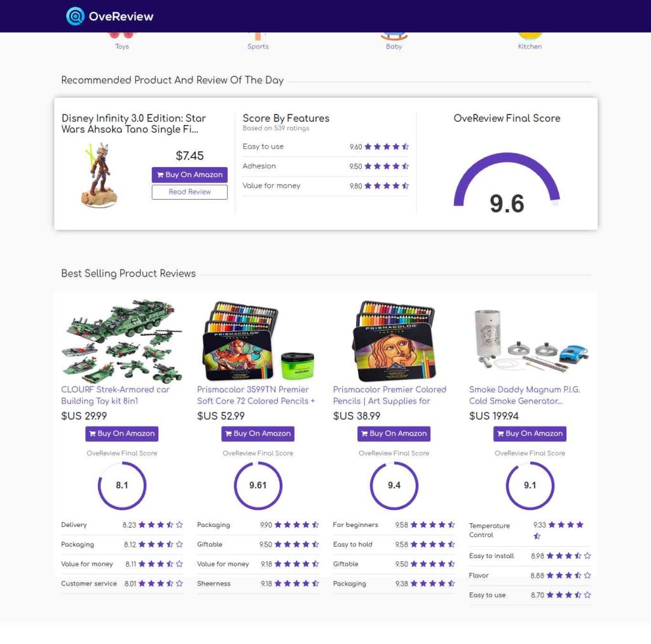Click the 9.4 score circle

[394, 486]
